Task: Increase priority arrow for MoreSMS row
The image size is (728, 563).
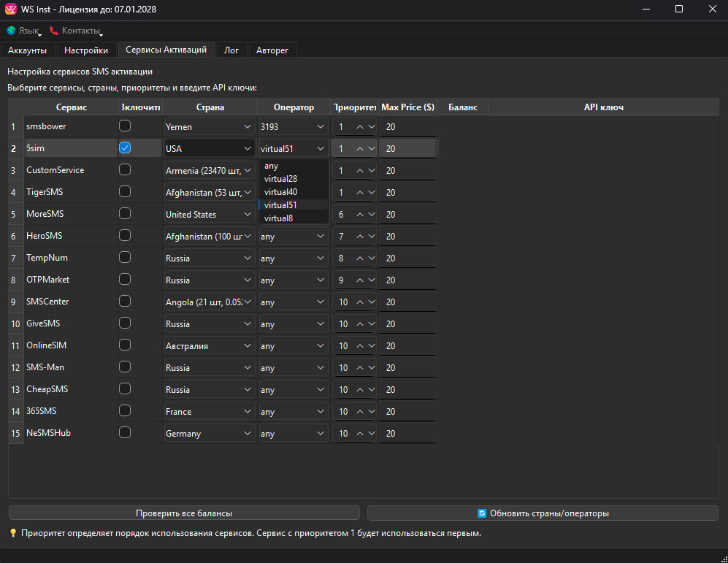Action: point(360,215)
